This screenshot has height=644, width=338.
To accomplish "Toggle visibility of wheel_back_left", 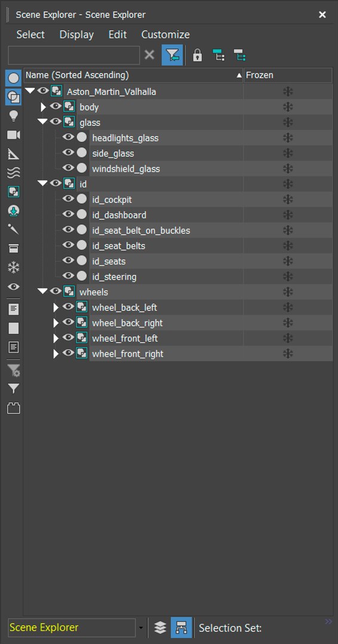I will 68,306.
